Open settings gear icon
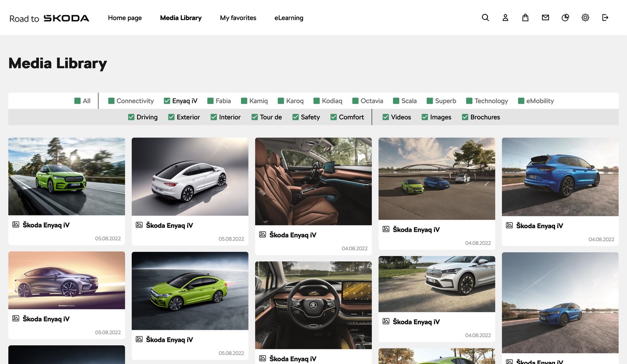 585,18
